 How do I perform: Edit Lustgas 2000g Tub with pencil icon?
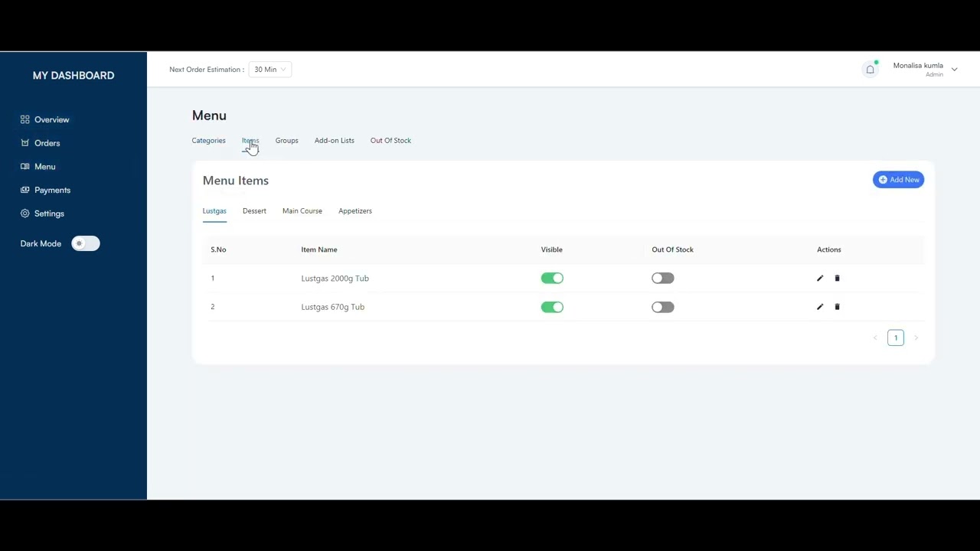[820, 279]
